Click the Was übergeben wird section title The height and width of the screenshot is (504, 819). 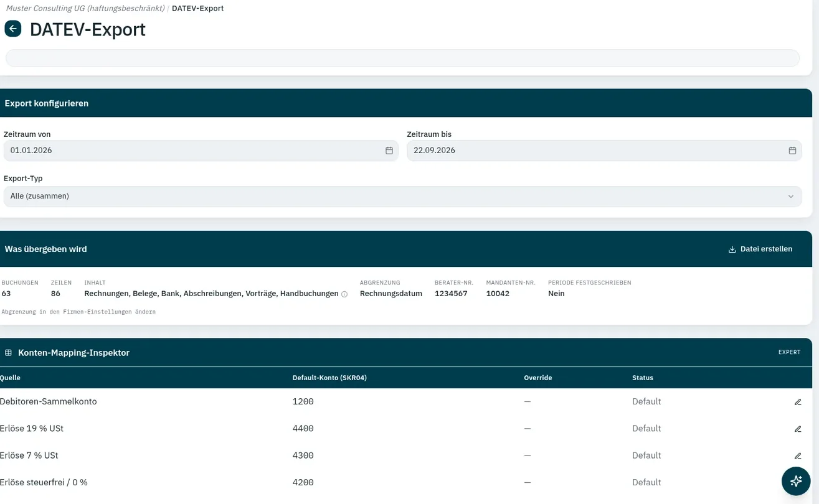pos(45,249)
